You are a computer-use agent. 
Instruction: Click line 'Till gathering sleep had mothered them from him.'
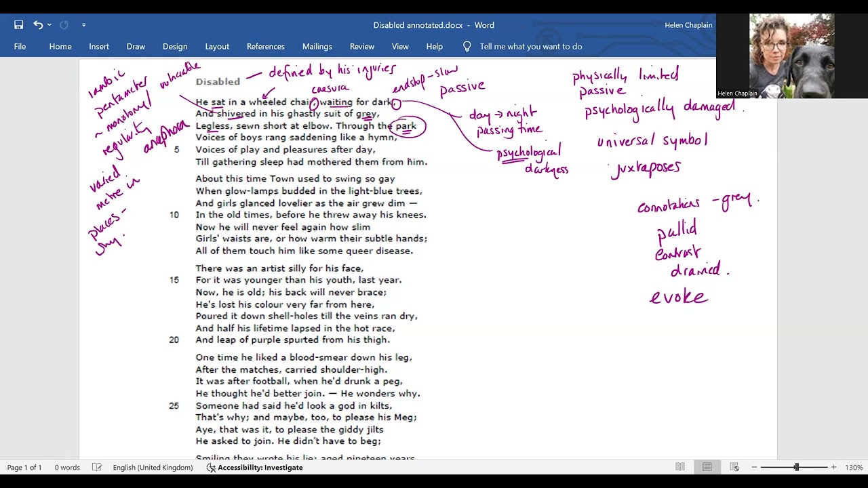pos(311,162)
